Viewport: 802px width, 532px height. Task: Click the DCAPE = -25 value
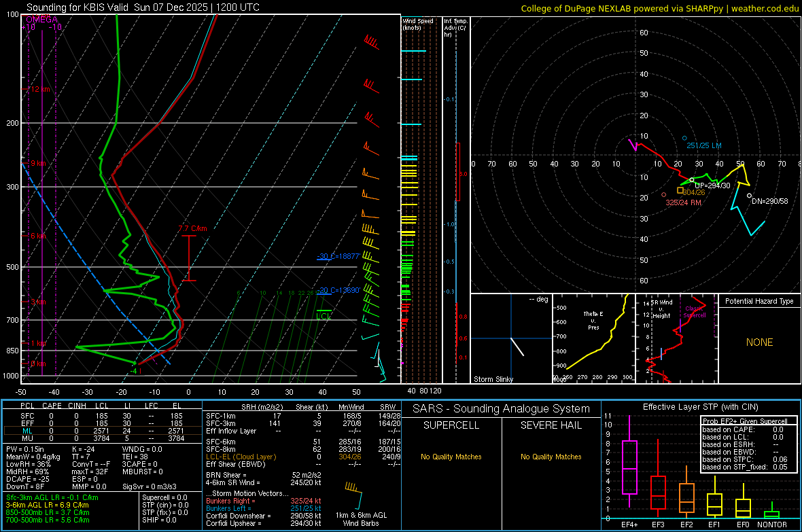28,479
